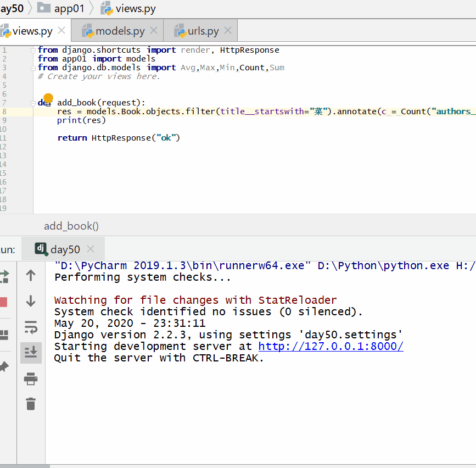Collapse the import block at line 1
The width and height of the screenshot is (476, 468).
pyautogui.click(x=33, y=50)
